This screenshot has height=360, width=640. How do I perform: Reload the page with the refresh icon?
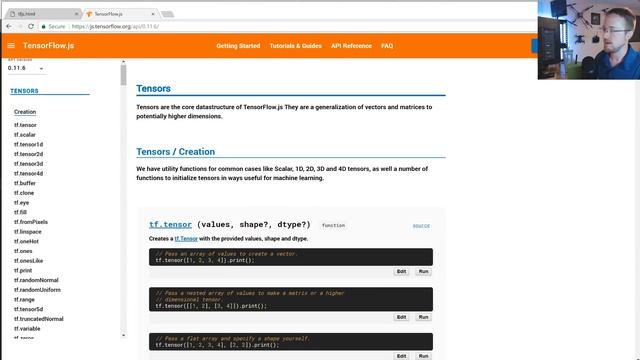31,26
